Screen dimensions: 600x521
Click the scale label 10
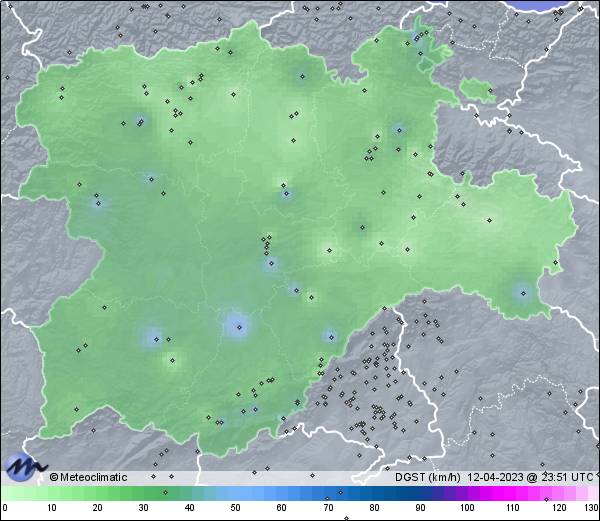52,508
